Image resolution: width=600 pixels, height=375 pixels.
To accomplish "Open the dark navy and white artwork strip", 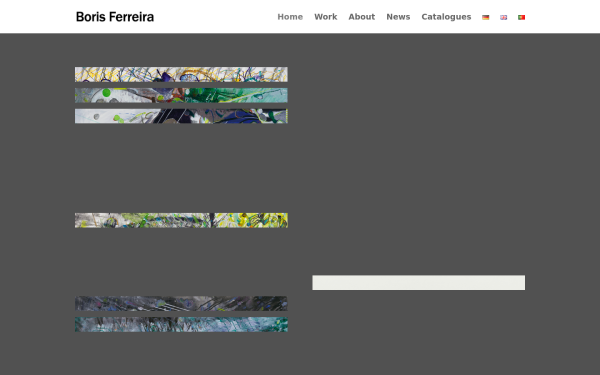I will [181, 116].
